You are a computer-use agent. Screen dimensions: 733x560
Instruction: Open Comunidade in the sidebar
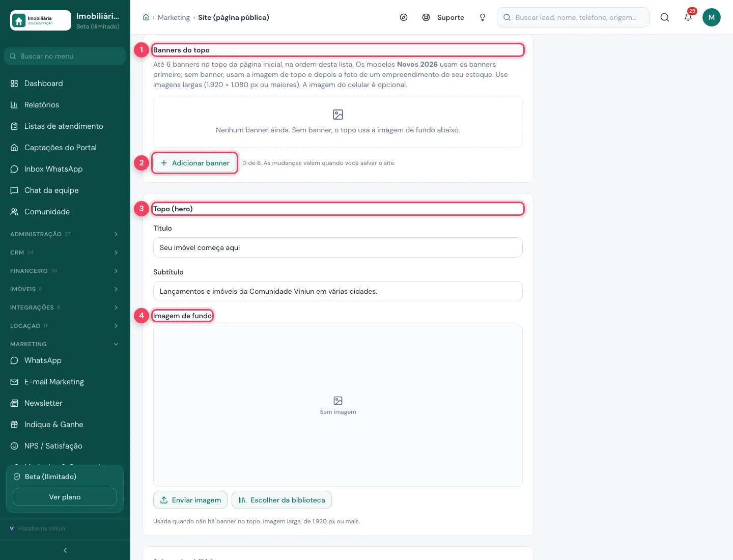pos(65,212)
